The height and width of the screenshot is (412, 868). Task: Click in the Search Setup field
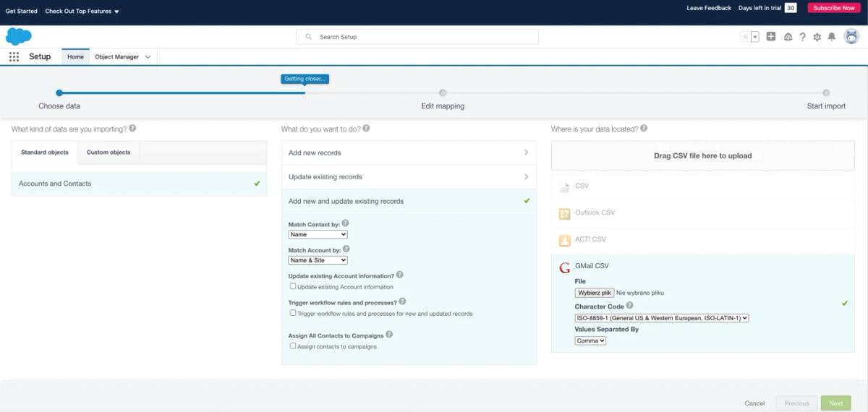coord(417,37)
